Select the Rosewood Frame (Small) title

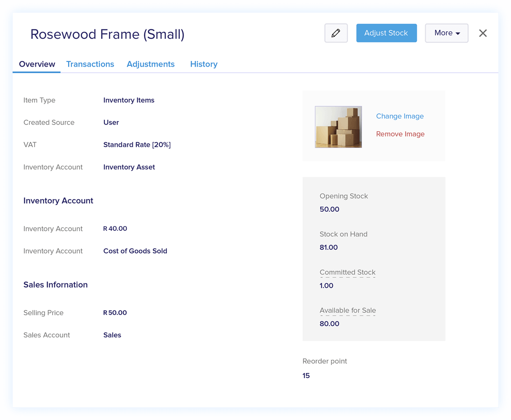[107, 34]
